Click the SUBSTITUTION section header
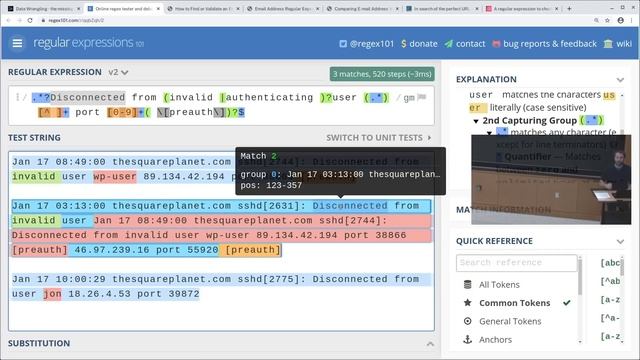The image size is (640, 360). click(39, 343)
